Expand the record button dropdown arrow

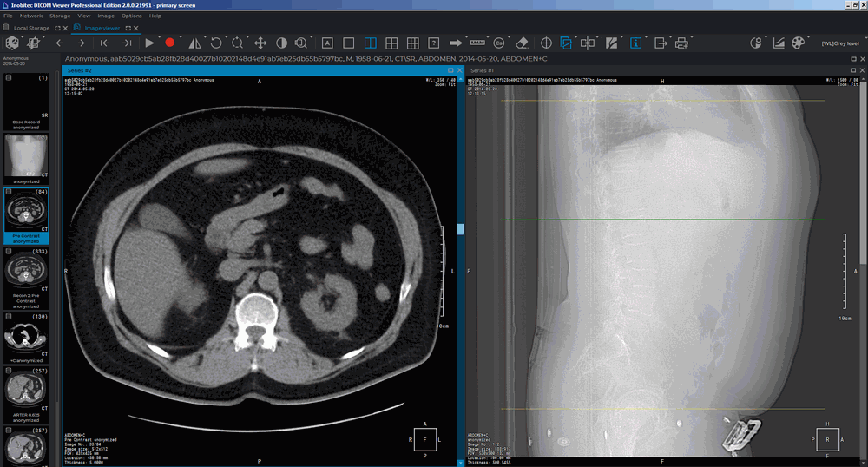(x=180, y=37)
